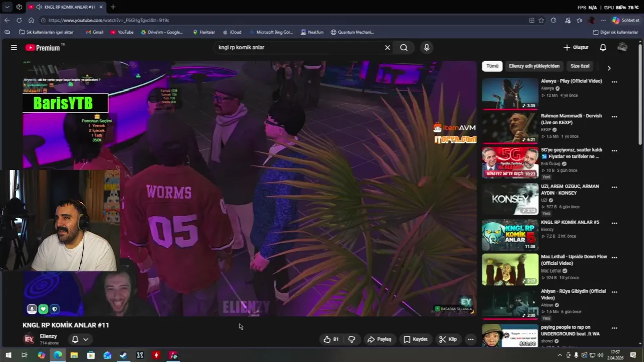
Task: Expand subscription notification bell dropdown for Elienzy
Action: coord(80,339)
